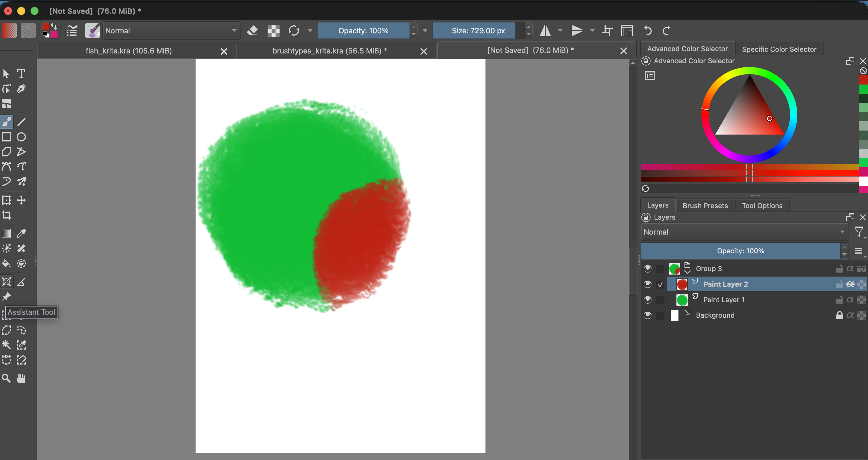Select the Color Sampler eyedropper tool
Viewport: 868px width, 460px height.
[21, 233]
